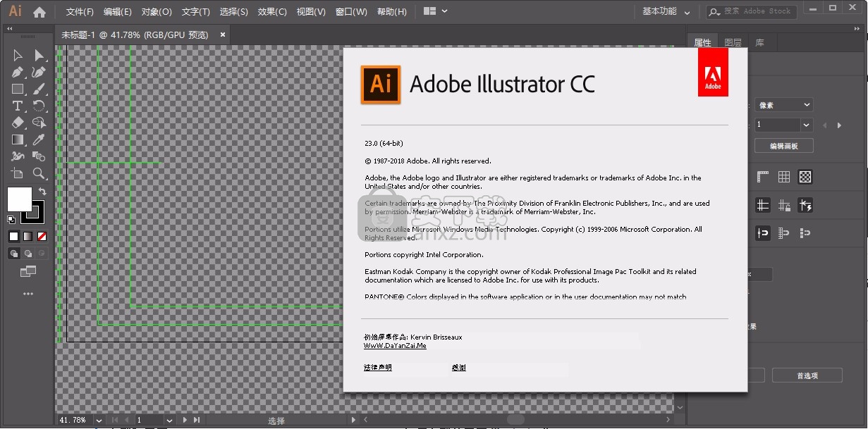Open the 文件(F) menu
The height and width of the screenshot is (429, 868).
pyautogui.click(x=80, y=12)
